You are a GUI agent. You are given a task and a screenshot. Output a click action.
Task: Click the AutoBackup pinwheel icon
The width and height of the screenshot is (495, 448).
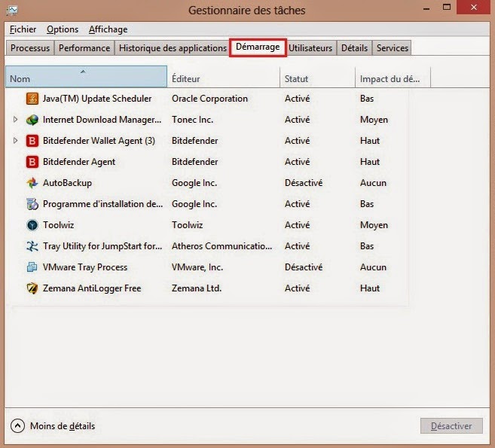pyautogui.click(x=32, y=183)
